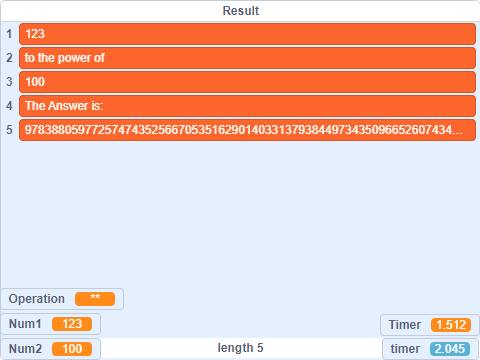This screenshot has width=480, height=360.
Task: Click the blue timer value 2.045
Action: [x=450, y=349]
